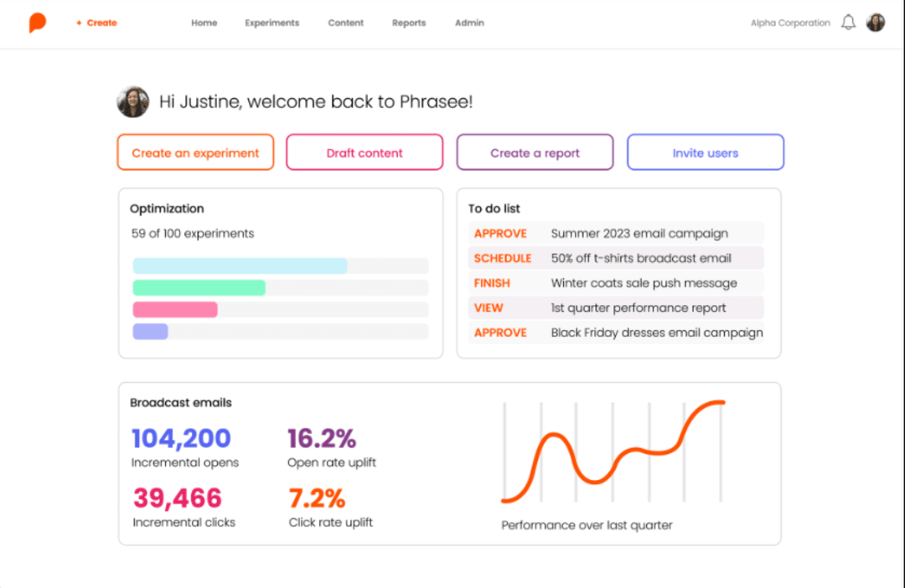Open Draft content

click(365, 152)
